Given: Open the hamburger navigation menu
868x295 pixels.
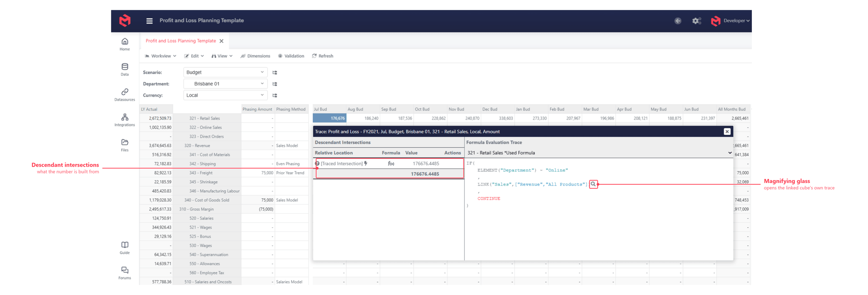Looking at the screenshot, I should [149, 21].
